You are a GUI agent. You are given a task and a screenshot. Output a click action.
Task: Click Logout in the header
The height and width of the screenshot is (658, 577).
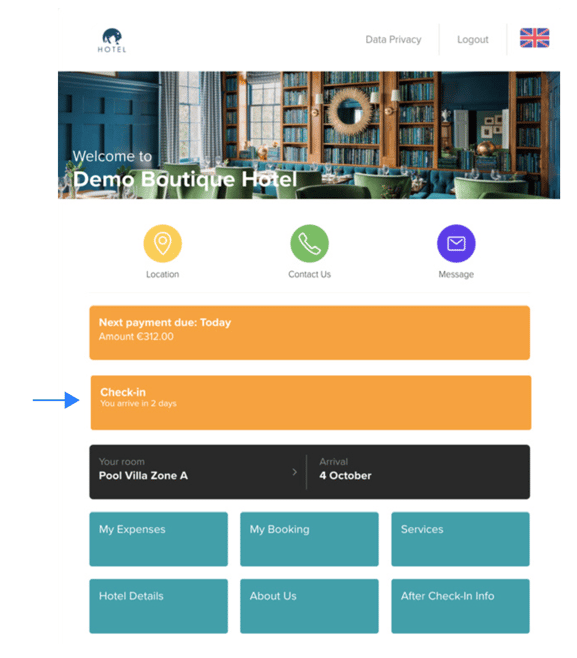pyautogui.click(x=473, y=39)
